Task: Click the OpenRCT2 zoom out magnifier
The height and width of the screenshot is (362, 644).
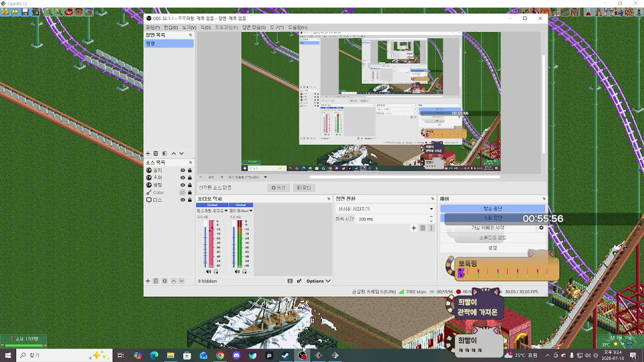Action: coord(48,12)
